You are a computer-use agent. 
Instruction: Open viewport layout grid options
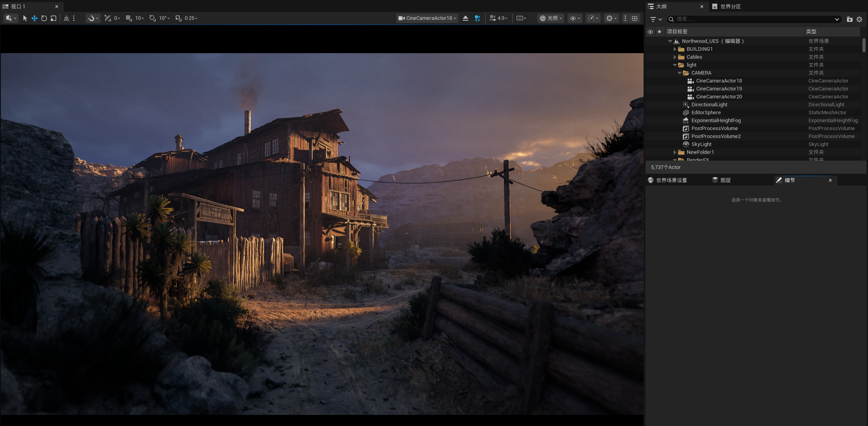point(635,18)
